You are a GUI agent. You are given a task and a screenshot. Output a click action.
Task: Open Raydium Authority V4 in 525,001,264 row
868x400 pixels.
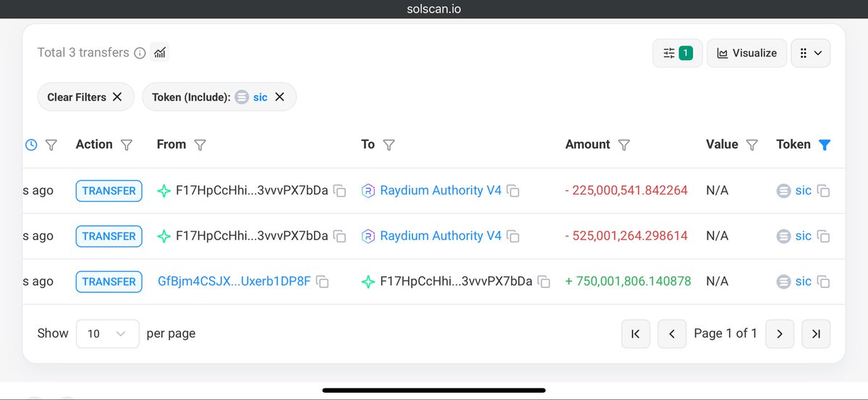441,236
